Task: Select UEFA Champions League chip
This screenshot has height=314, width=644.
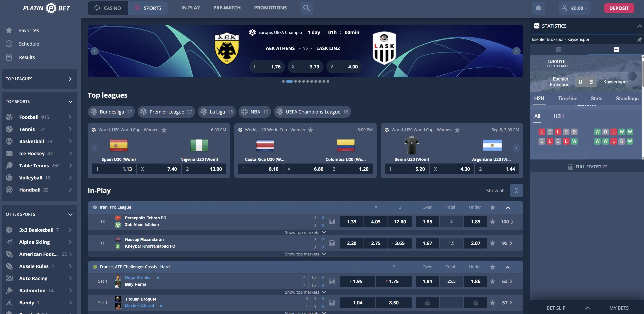Action: 312,112
